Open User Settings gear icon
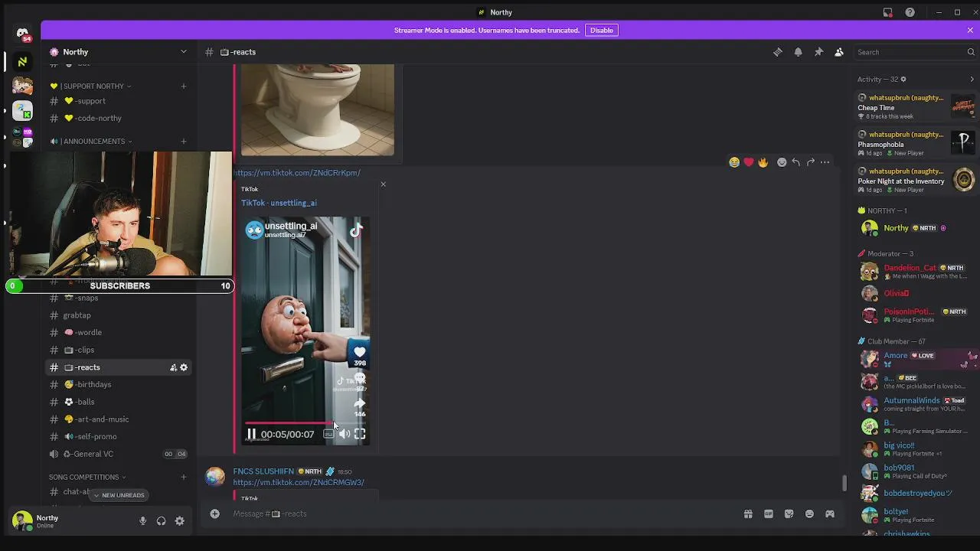The height and width of the screenshot is (551, 980). (x=179, y=521)
